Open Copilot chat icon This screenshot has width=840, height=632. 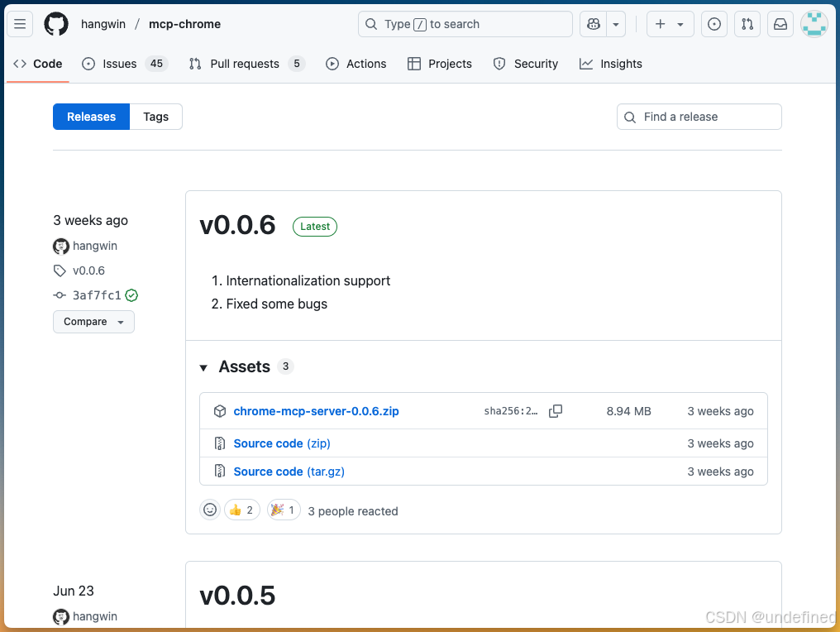pos(594,24)
